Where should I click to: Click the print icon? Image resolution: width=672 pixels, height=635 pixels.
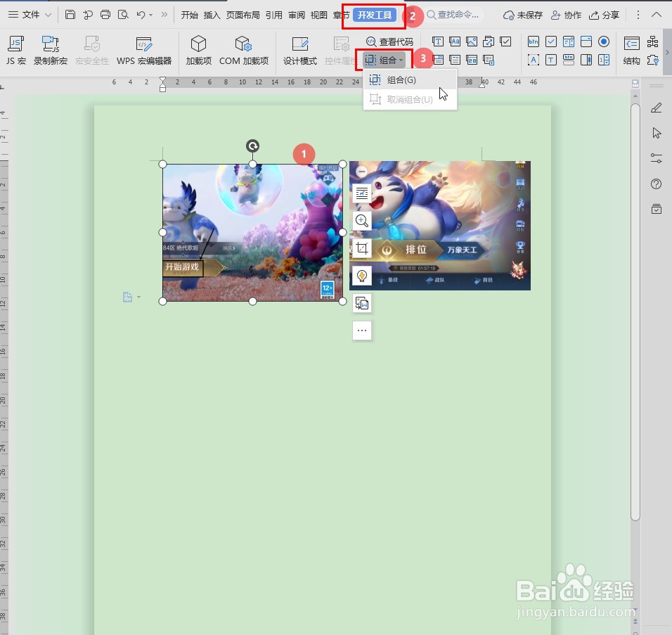[105, 15]
